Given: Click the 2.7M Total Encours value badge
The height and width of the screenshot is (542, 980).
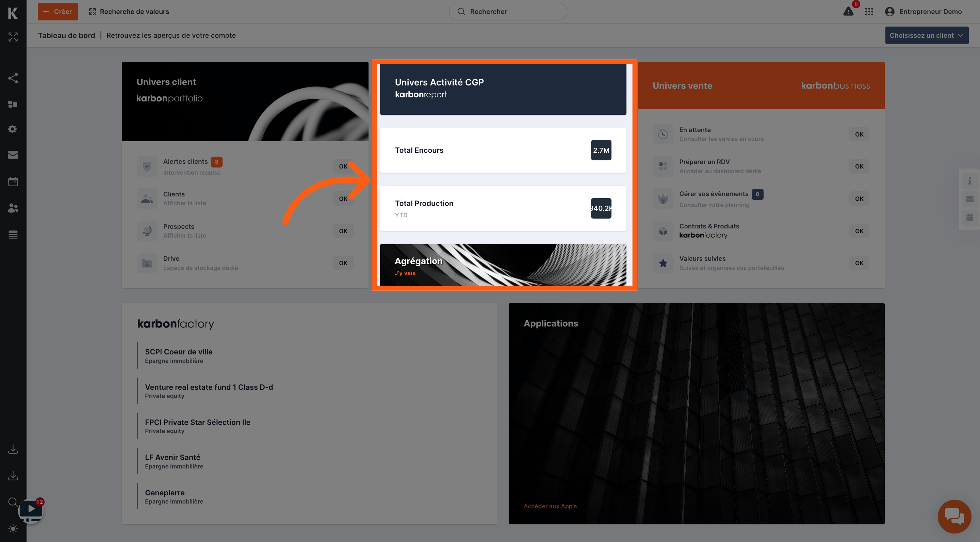Looking at the screenshot, I should click(601, 150).
